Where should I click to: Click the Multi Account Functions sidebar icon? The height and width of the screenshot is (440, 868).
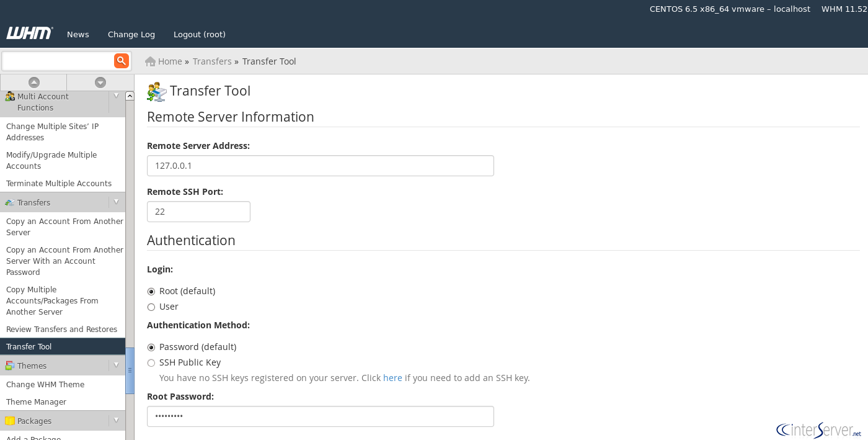(9, 97)
